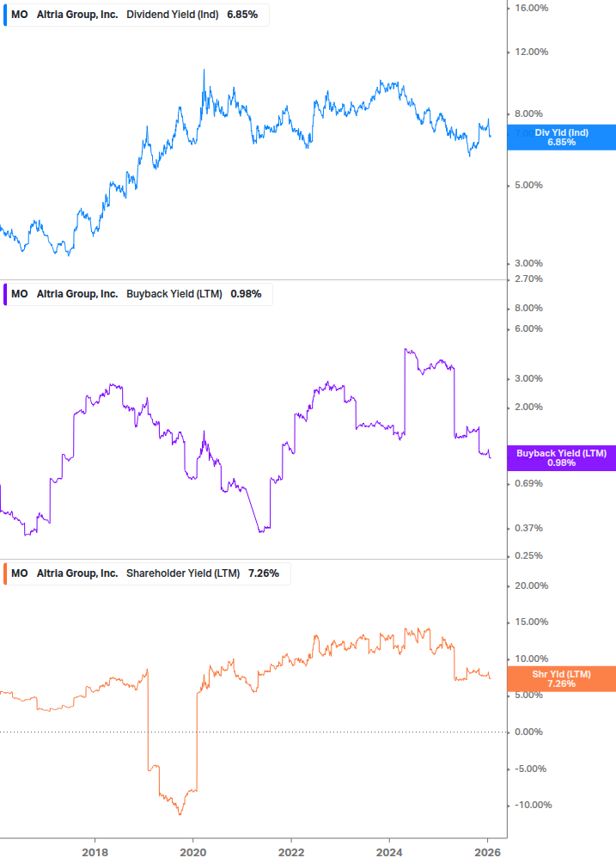
Task: Select the purple Buyback Yield axis tag
Action: (561, 458)
